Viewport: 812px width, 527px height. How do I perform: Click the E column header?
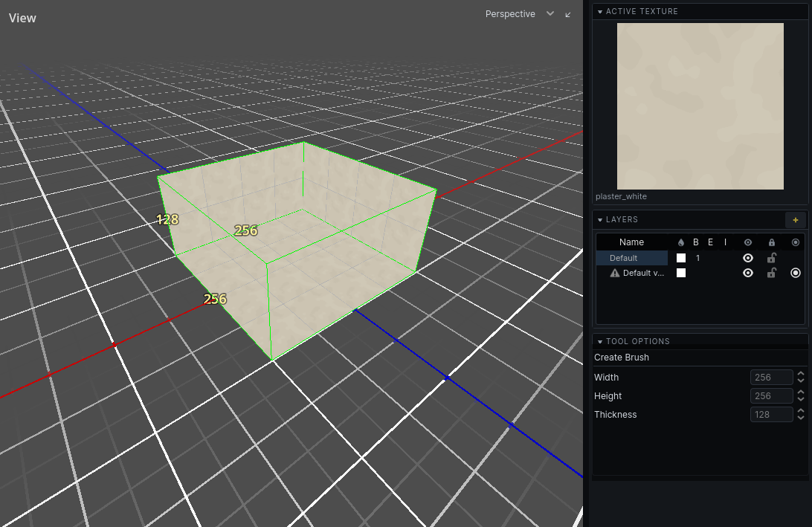click(x=711, y=242)
